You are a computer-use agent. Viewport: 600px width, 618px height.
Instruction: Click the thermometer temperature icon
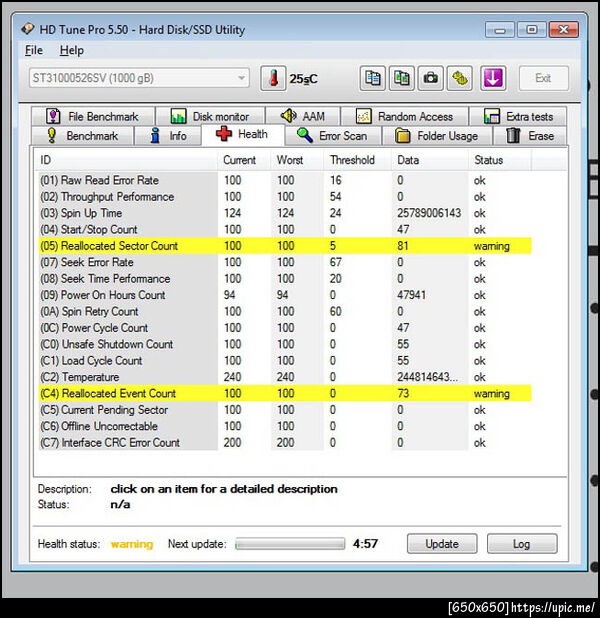coord(273,78)
